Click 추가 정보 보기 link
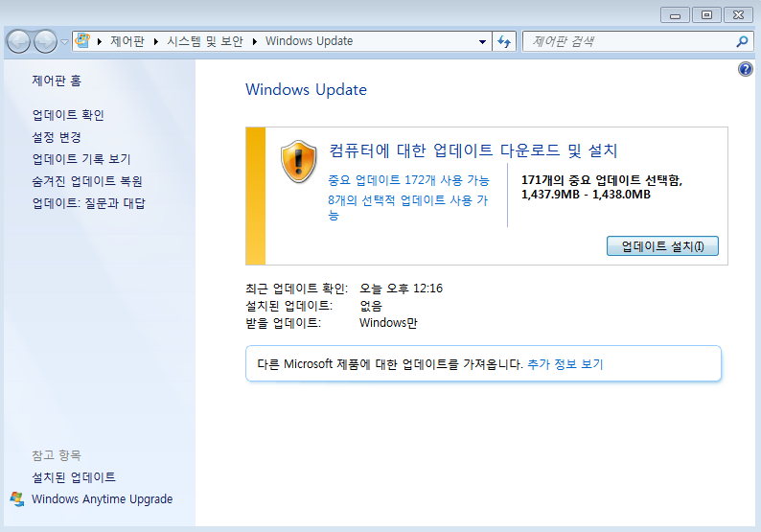Viewport: 761px width, 532px height. [x=565, y=364]
